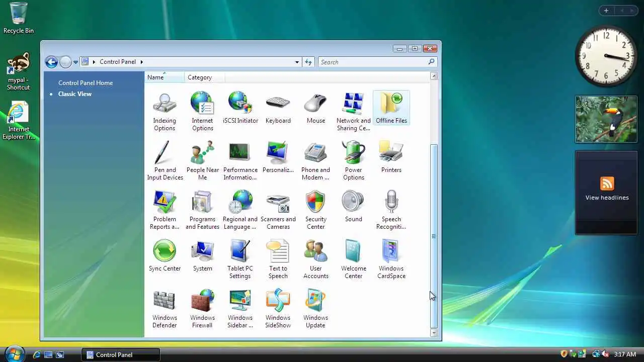Open Recycle Bin desktop icon
This screenshot has height=362, width=644.
[19, 18]
